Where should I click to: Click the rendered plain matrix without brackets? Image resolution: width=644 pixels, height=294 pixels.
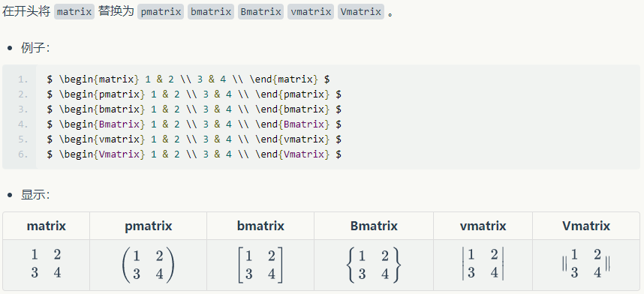(46, 263)
